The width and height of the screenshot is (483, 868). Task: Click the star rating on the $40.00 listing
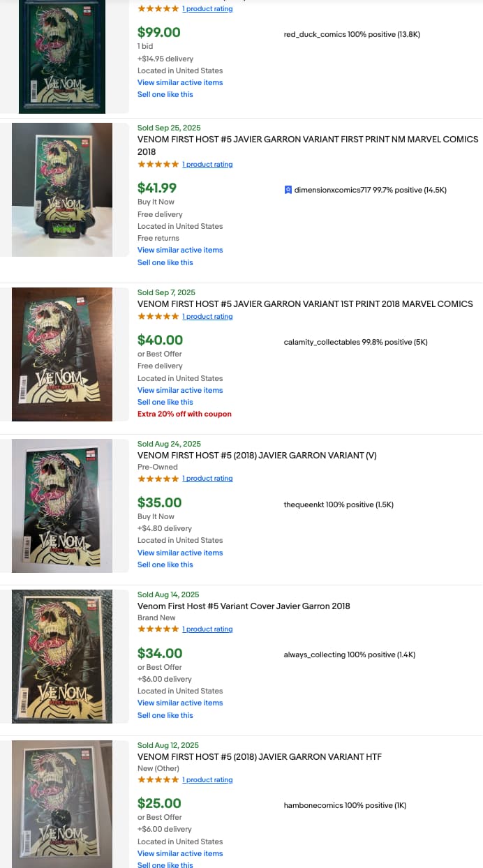click(x=158, y=317)
